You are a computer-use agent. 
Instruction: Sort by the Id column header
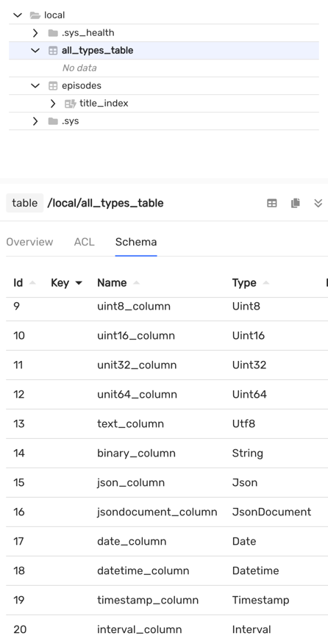(18, 282)
